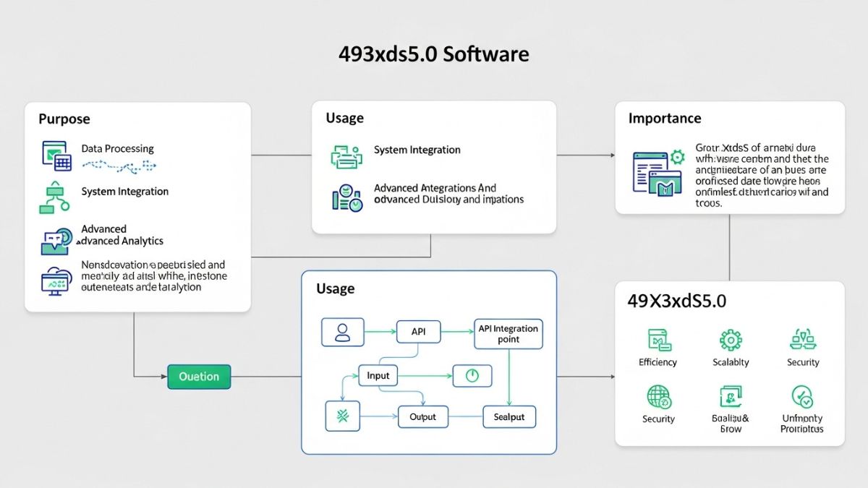
Task: Open the Advanced Analytics chat icon
Action: (x=56, y=241)
